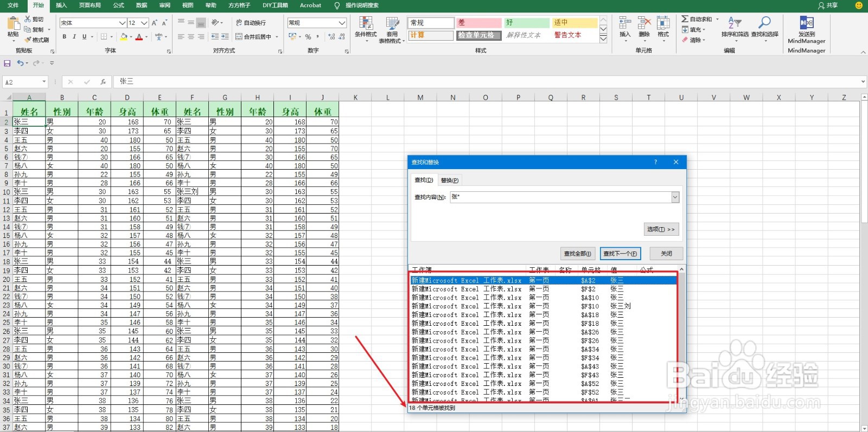This screenshot has height=432, width=868.
Task: Open Format as Table (套用表格格式)
Action: pyautogui.click(x=391, y=30)
